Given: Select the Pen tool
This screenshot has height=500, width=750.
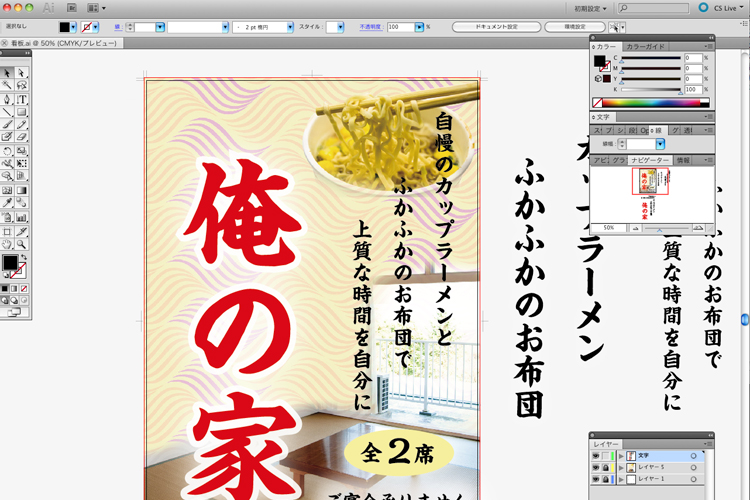Looking at the screenshot, I should pyautogui.click(x=7, y=99).
